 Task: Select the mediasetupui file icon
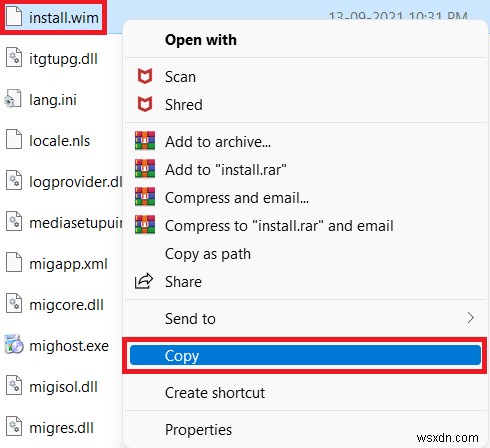14,221
